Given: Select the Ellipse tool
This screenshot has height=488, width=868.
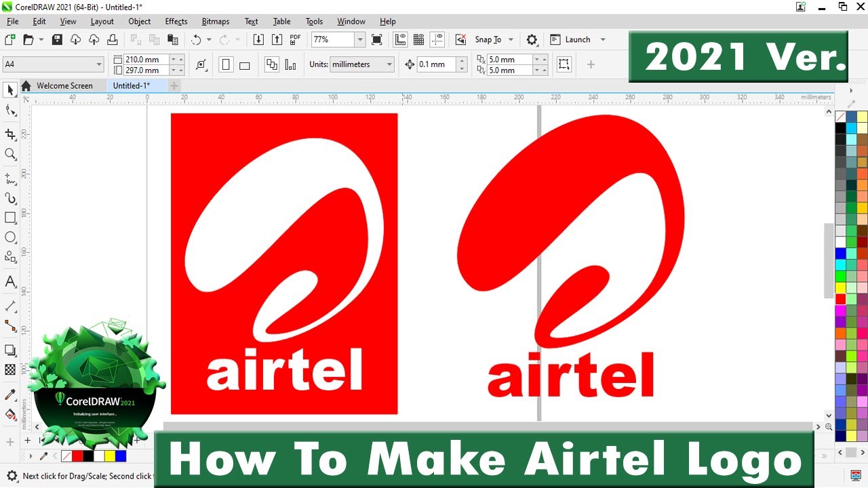Looking at the screenshot, I should point(10,237).
